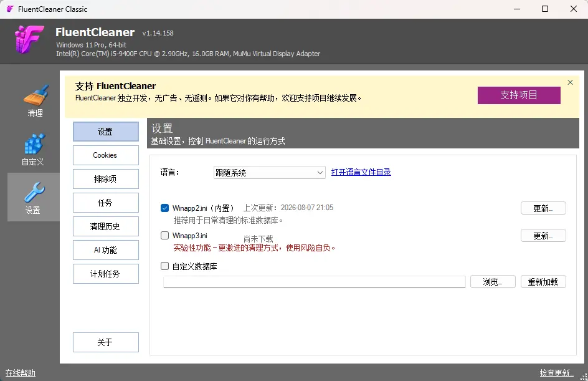Screen dimensions: 588x381
Task: Close the FluentCleaner Classic window
Action: coord(574,9)
